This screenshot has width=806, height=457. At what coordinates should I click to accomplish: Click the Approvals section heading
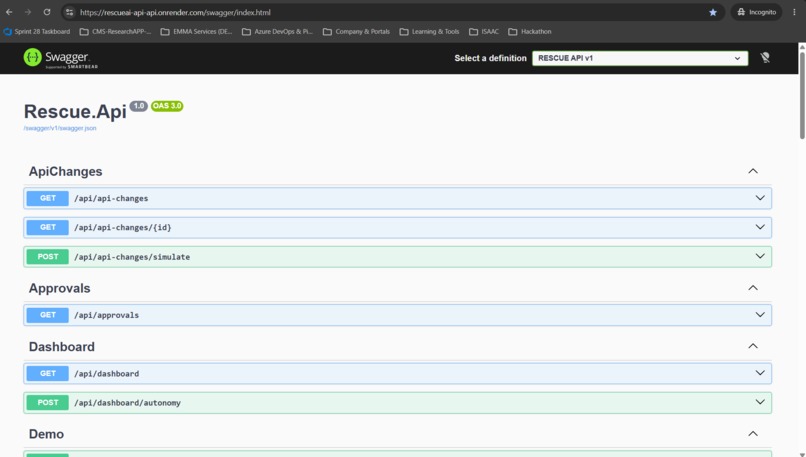(60, 288)
